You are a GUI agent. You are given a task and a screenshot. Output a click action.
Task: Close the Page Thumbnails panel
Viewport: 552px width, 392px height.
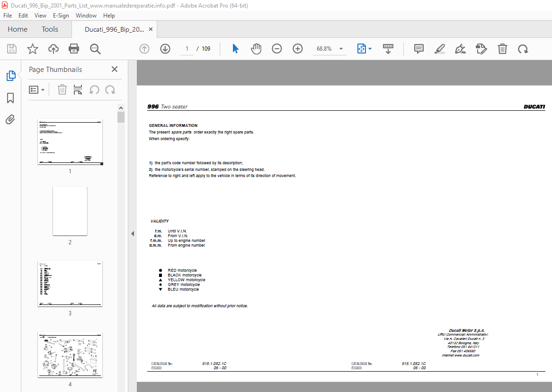click(x=115, y=70)
